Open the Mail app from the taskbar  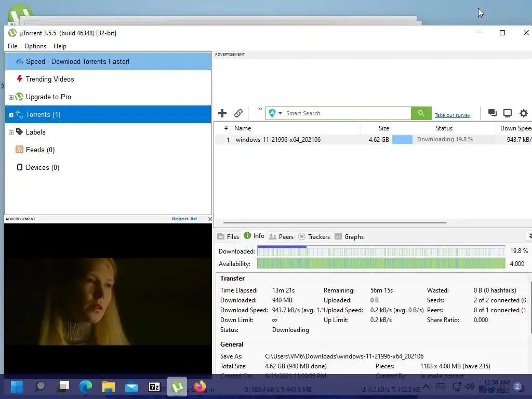tap(131, 387)
